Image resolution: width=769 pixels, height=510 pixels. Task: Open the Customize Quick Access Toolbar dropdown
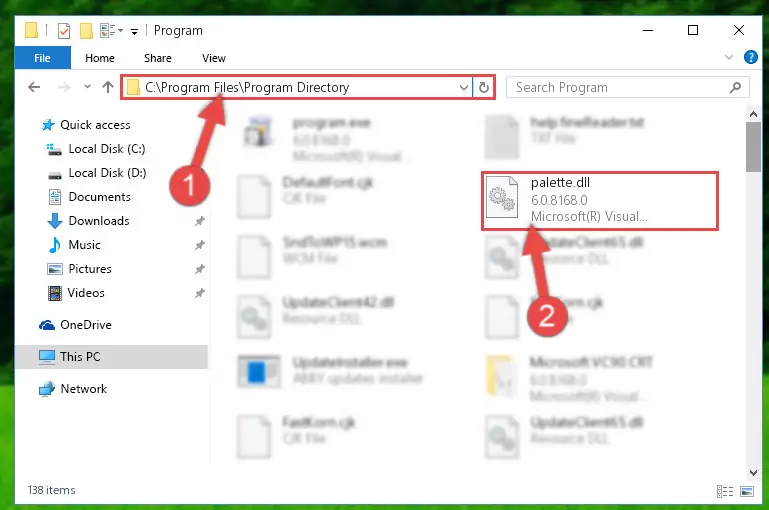134,32
